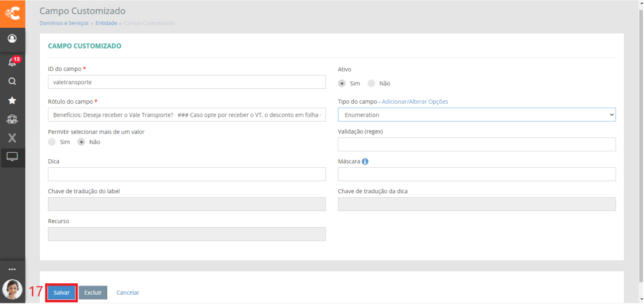Click into the Validação (regex) field

[x=477, y=144]
